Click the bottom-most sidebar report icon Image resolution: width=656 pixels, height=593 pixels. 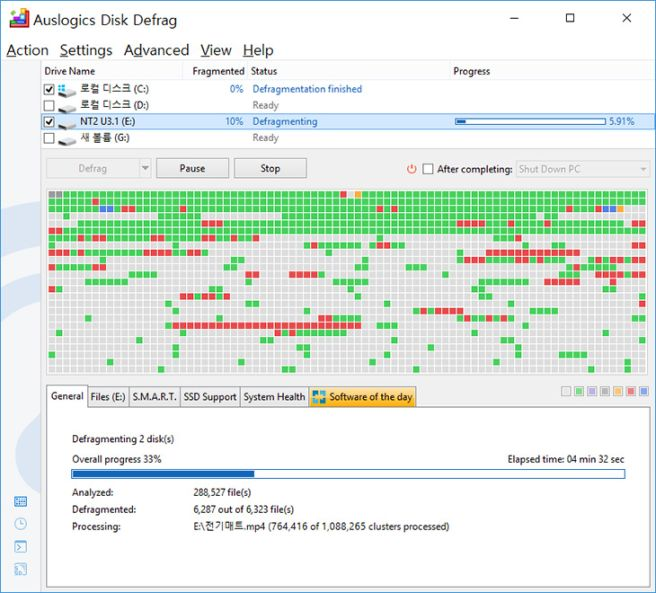[20, 569]
